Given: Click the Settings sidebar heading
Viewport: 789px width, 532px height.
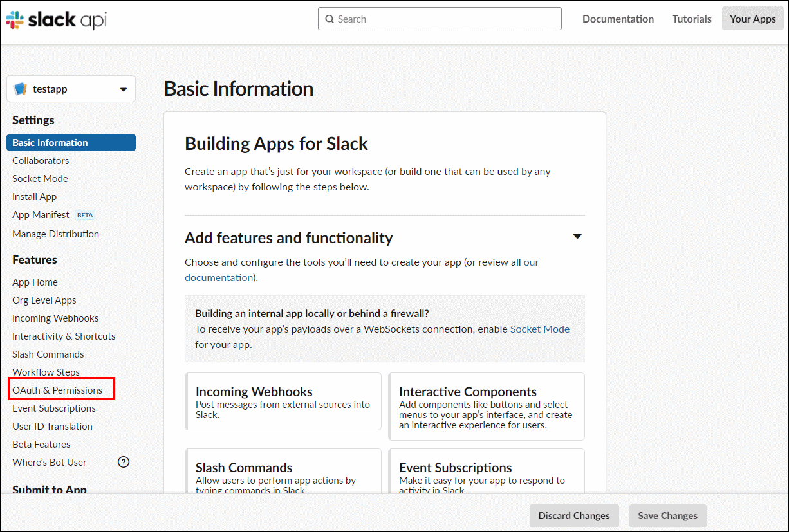Looking at the screenshot, I should (33, 120).
